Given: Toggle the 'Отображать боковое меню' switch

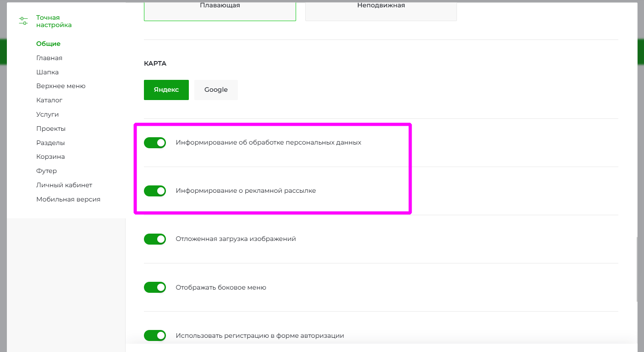Looking at the screenshot, I should coord(155,287).
